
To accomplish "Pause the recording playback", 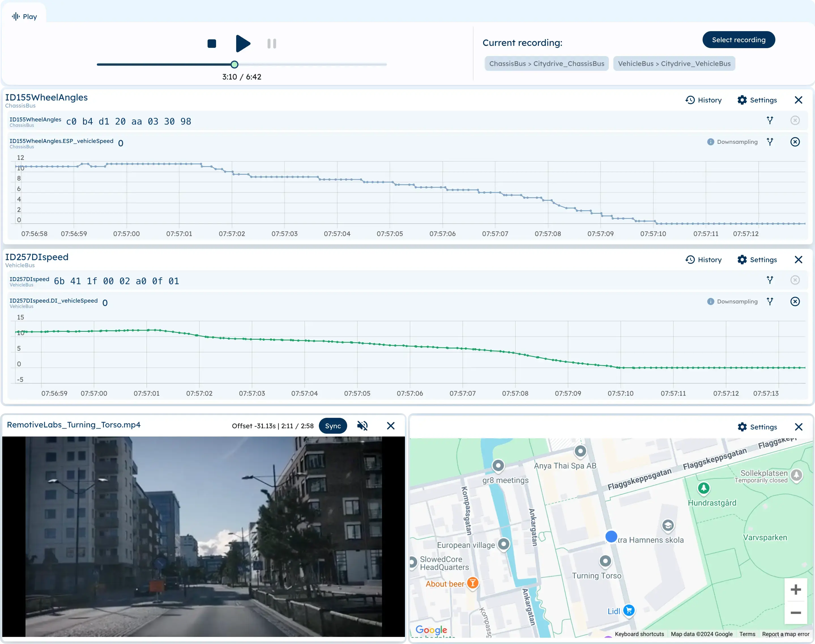I will tap(272, 44).
